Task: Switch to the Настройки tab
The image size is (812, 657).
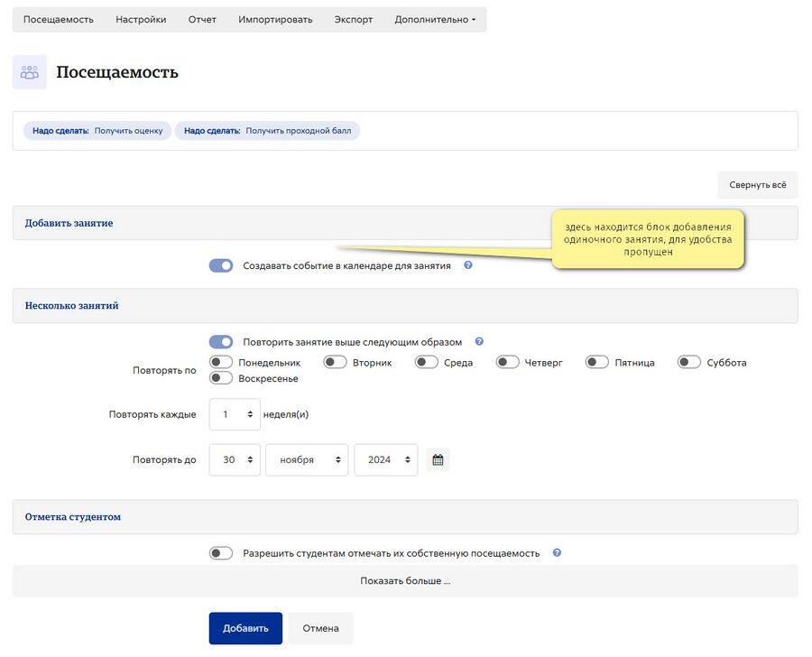Action: [141, 20]
